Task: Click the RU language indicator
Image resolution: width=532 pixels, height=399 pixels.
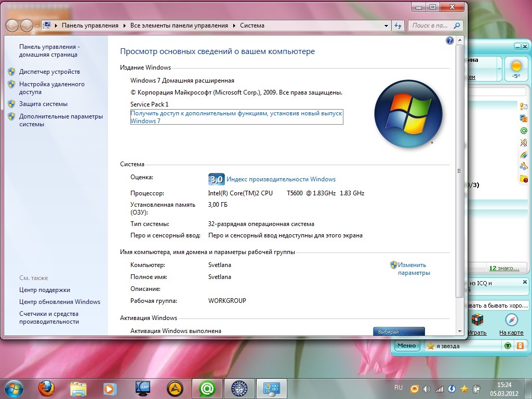Action: pos(398,388)
